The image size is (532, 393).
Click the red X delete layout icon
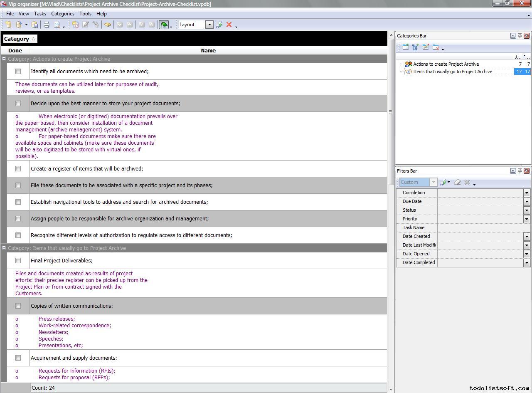tap(229, 25)
